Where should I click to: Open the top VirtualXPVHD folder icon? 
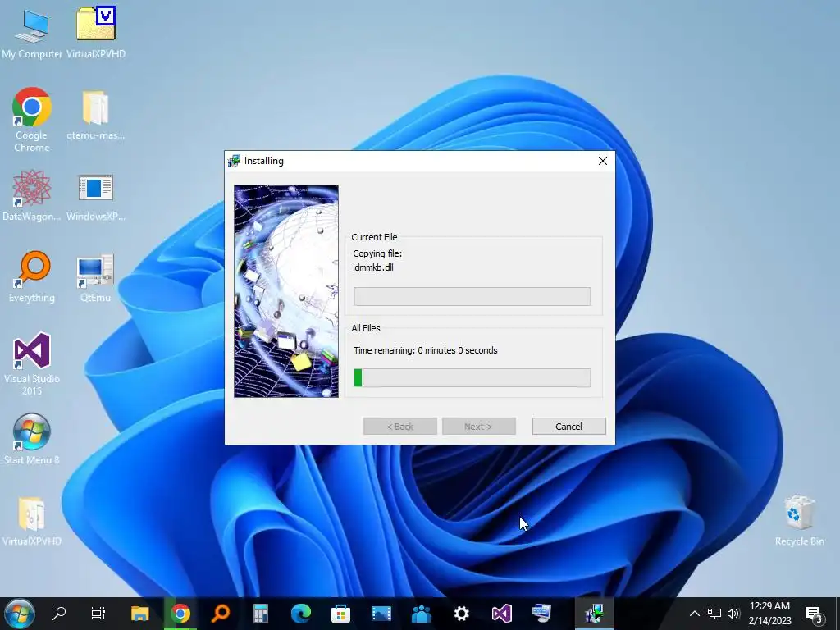(96, 32)
